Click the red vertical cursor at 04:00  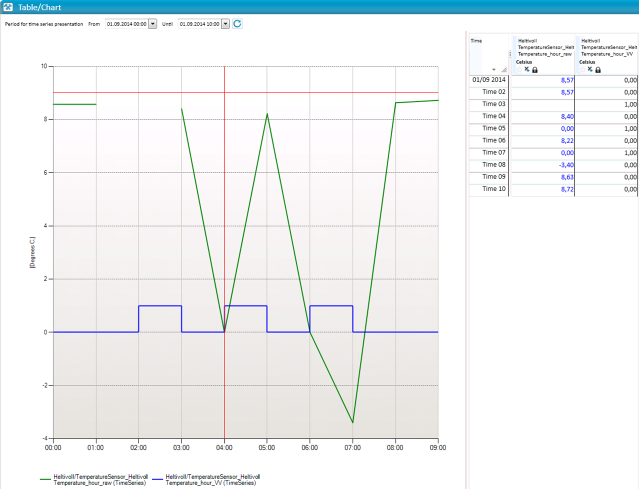point(224,200)
